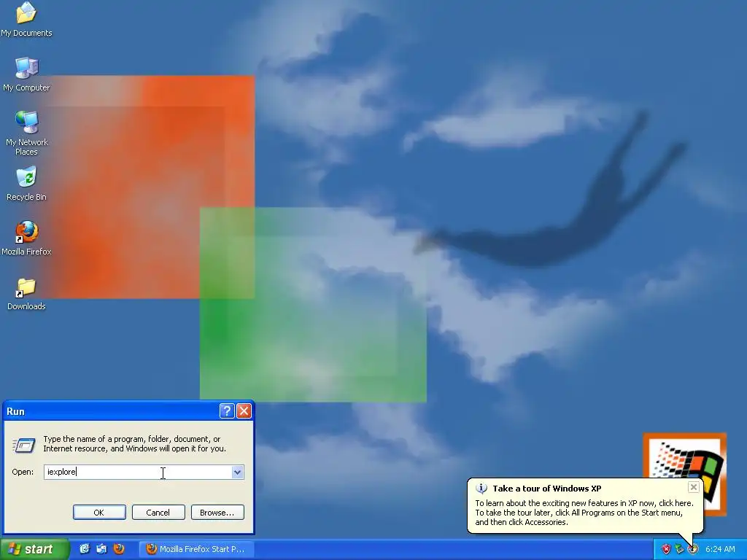This screenshot has height=560, width=747.
Task: Select the Mozilla Firefox desktop shortcut
Action: click(26, 238)
